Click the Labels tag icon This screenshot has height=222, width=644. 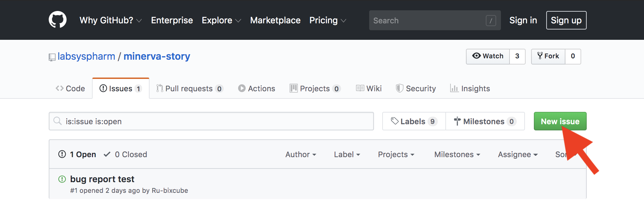(395, 121)
